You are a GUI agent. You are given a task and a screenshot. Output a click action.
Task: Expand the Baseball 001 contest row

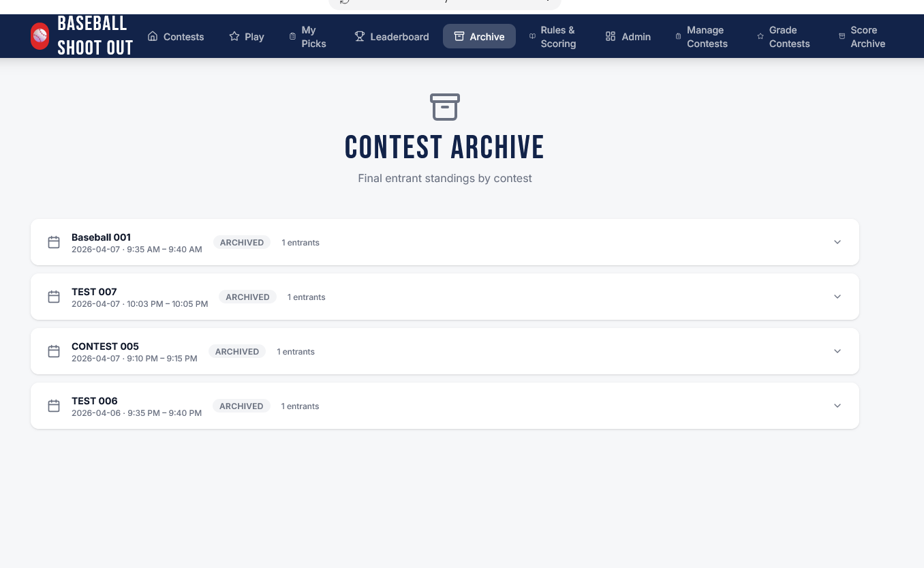837,242
